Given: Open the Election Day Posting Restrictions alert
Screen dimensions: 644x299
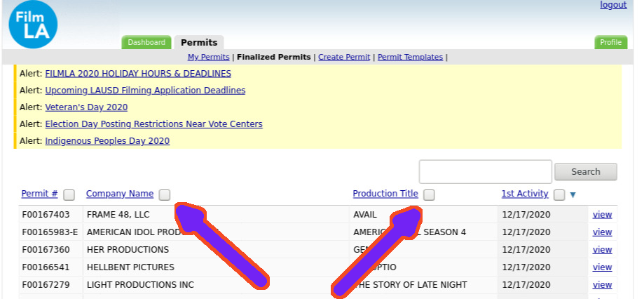Looking at the screenshot, I should click(153, 124).
